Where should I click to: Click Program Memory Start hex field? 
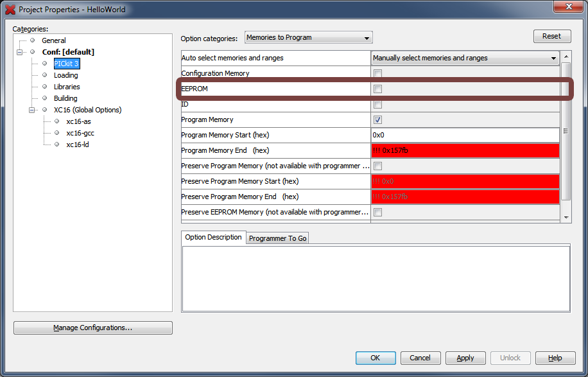click(465, 135)
